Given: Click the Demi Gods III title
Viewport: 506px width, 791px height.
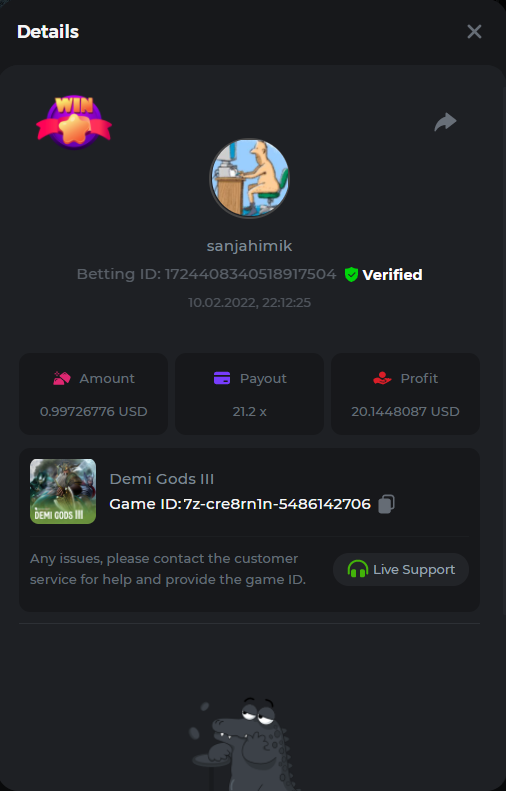Looking at the screenshot, I should [x=162, y=479].
